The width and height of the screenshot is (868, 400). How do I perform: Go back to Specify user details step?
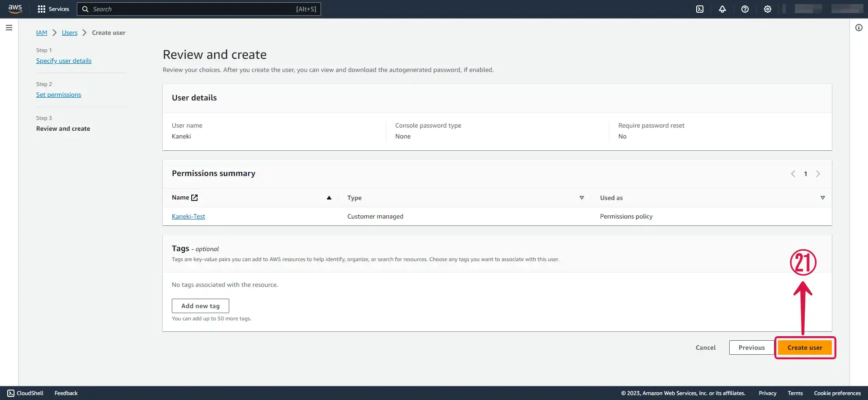coord(64,61)
